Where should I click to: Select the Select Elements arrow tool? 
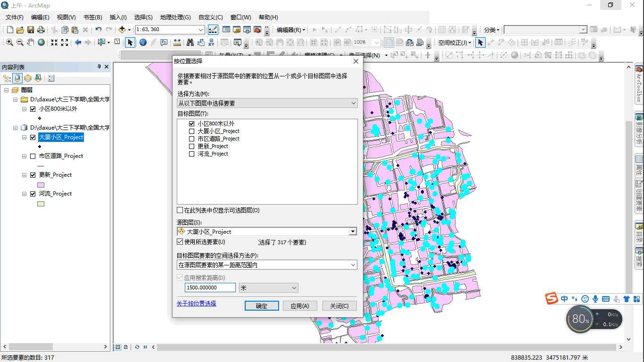pyautogui.click(x=130, y=42)
